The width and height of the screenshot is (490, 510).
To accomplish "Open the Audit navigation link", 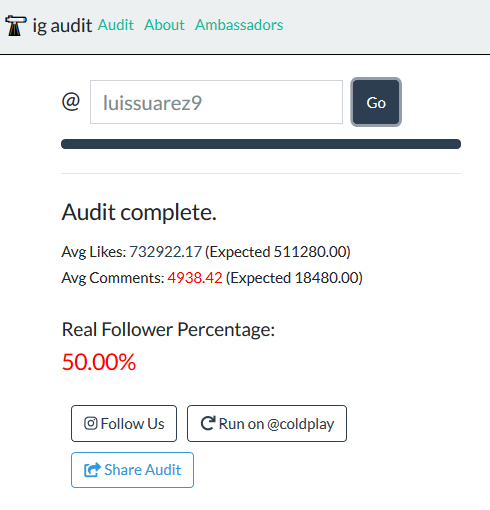I will click(x=116, y=25).
